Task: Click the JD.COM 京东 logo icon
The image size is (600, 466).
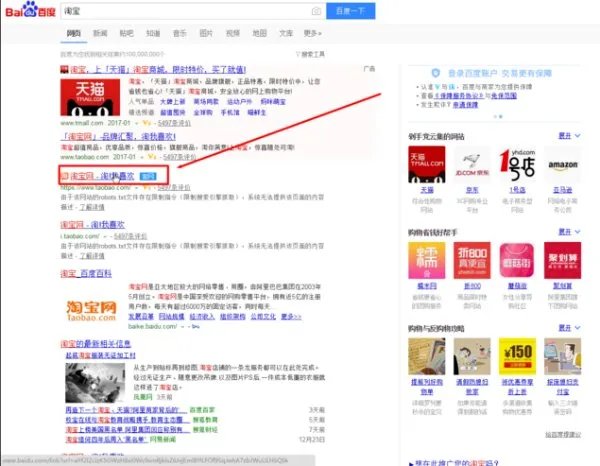Action: [472, 165]
